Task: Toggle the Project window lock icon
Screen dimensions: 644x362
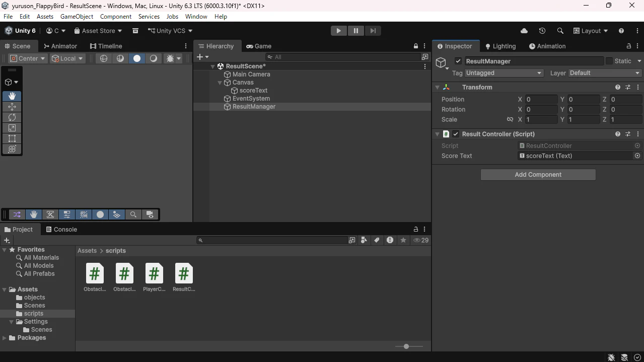Action: 416,229
